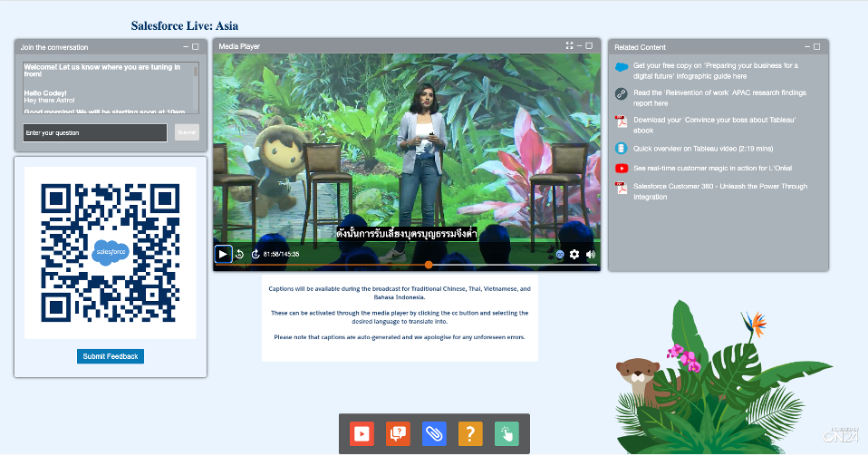Minimize the Media Player panel

pyautogui.click(x=579, y=46)
